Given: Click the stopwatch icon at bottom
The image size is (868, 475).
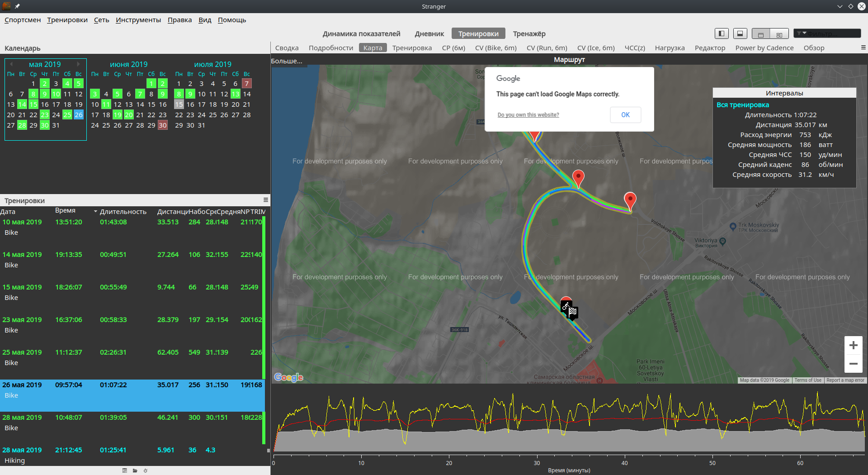Looking at the screenshot, I should (146, 470).
